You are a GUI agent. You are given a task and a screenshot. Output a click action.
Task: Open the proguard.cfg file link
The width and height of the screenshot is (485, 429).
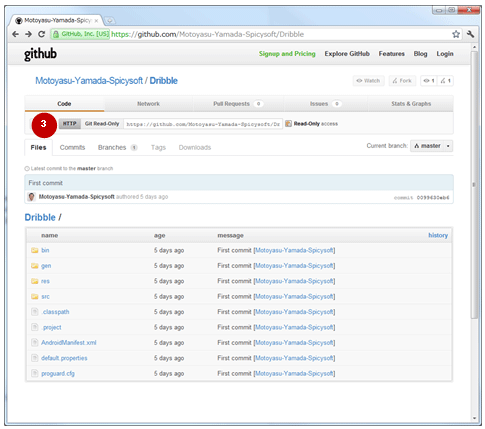click(58, 373)
